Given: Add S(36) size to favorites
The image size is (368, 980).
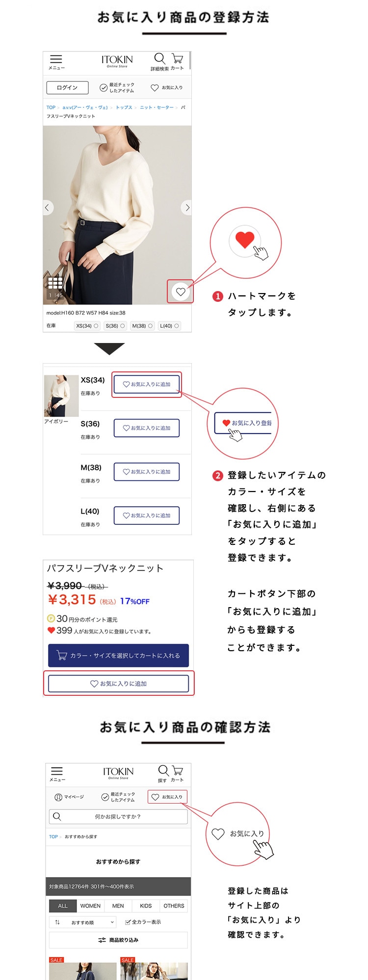Looking at the screenshot, I should click(147, 428).
